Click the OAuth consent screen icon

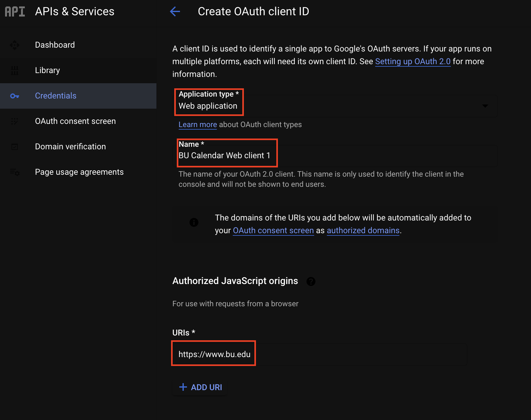15,121
